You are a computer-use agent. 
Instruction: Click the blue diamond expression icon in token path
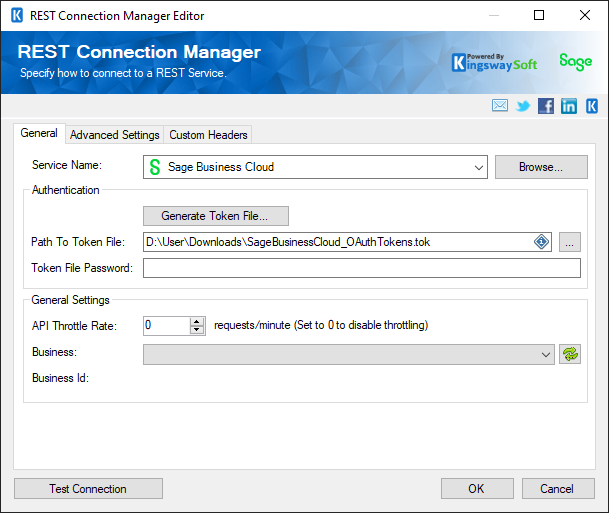pyautogui.click(x=541, y=242)
